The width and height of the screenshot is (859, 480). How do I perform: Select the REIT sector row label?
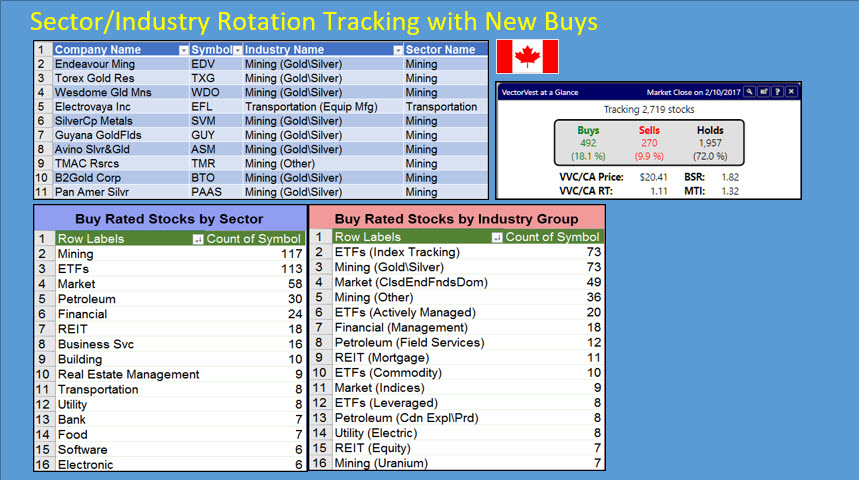[x=72, y=329]
